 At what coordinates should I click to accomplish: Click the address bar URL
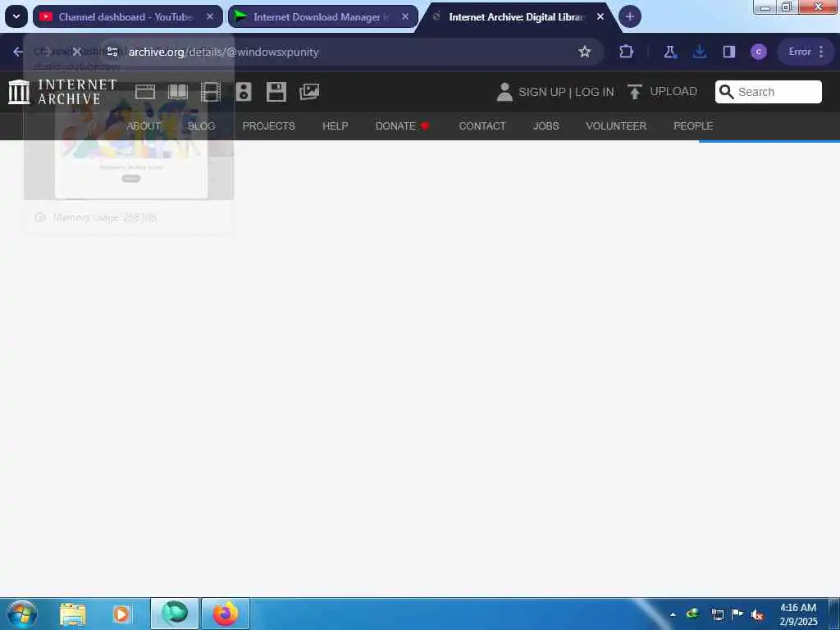coord(223,52)
